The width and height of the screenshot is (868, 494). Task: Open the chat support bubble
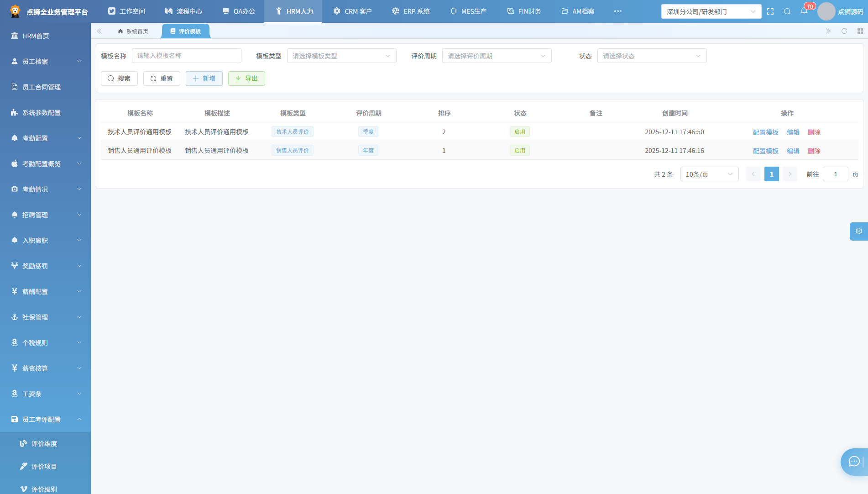click(854, 462)
